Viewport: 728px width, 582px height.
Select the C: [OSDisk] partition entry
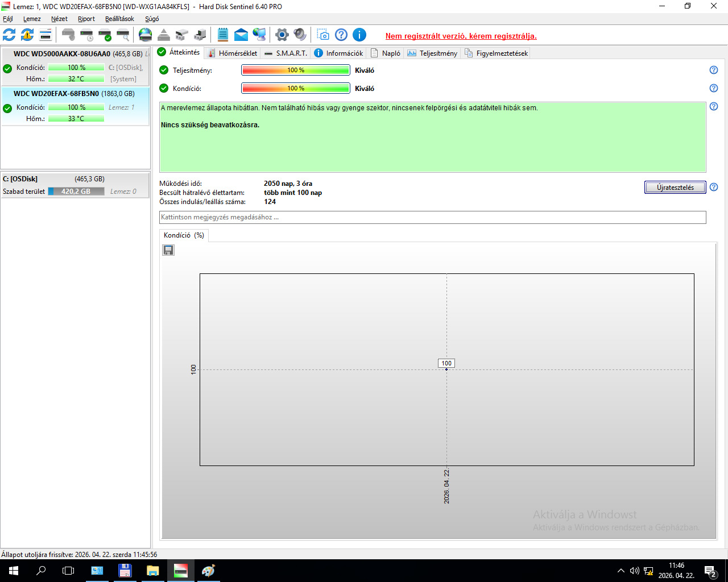(x=75, y=185)
